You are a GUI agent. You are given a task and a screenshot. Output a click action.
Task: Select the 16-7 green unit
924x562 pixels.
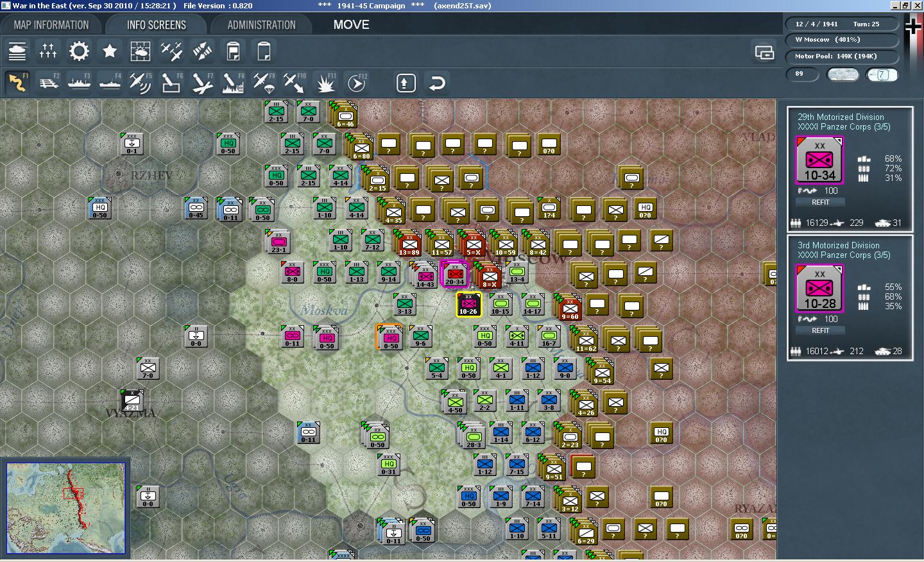coord(549,336)
